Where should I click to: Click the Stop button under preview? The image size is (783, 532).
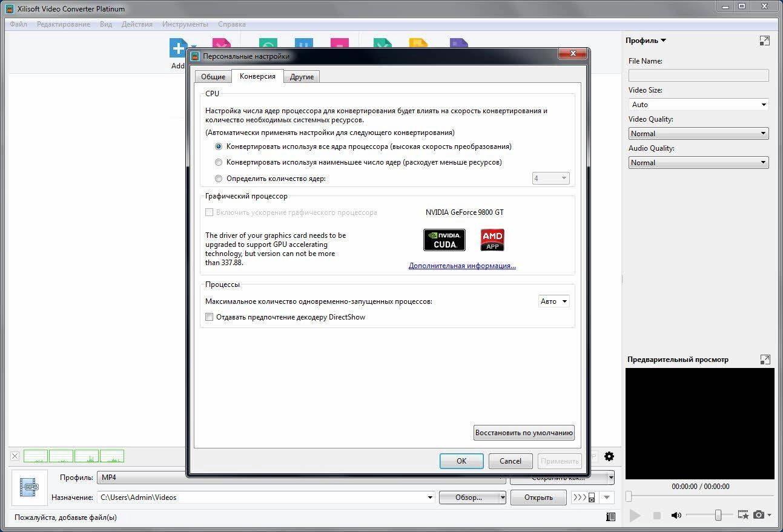point(656,516)
